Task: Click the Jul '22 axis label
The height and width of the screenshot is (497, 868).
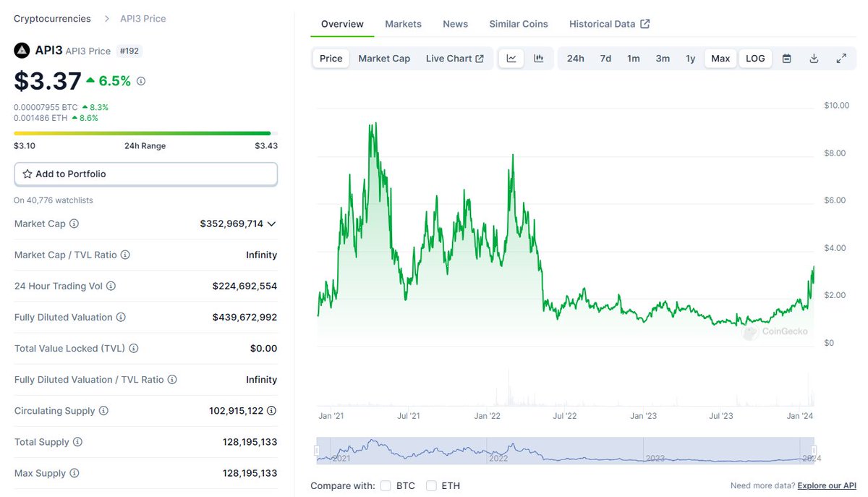Action: click(x=565, y=417)
